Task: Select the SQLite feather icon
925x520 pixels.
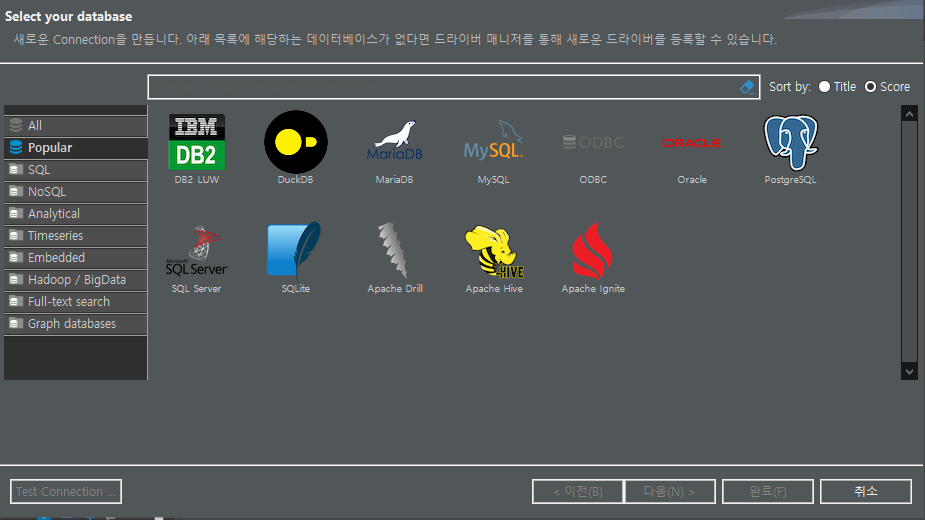Action: click(x=294, y=250)
